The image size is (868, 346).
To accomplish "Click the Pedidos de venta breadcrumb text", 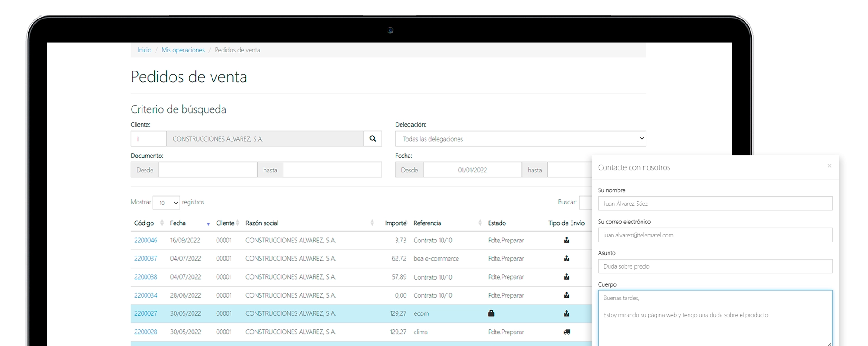I will pos(237,50).
